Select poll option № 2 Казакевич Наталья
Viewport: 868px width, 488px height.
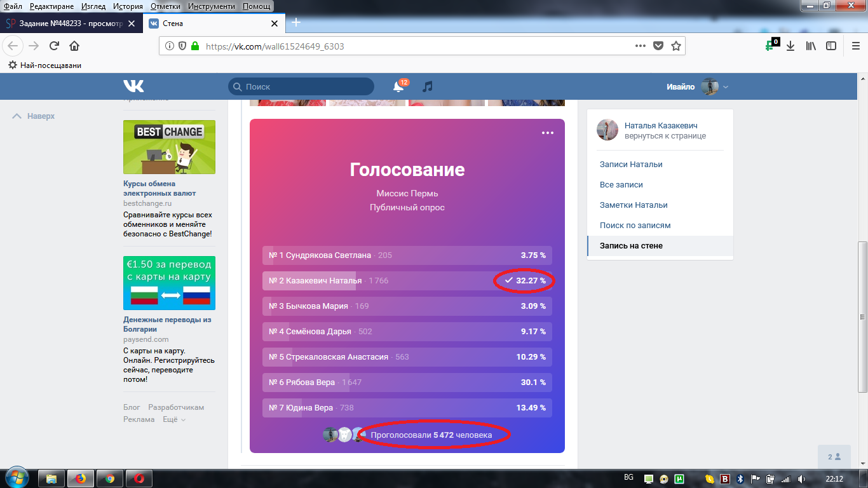pos(407,280)
